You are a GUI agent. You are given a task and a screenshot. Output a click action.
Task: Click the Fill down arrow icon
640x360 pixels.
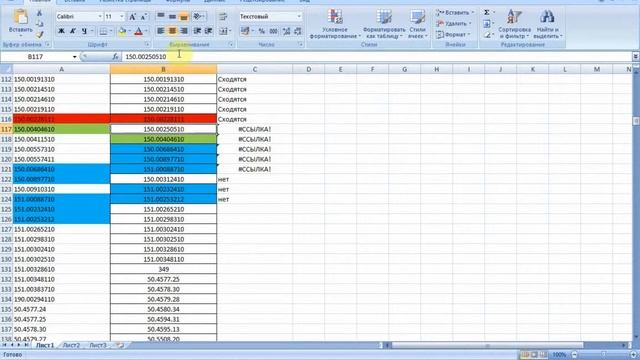click(x=487, y=24)
